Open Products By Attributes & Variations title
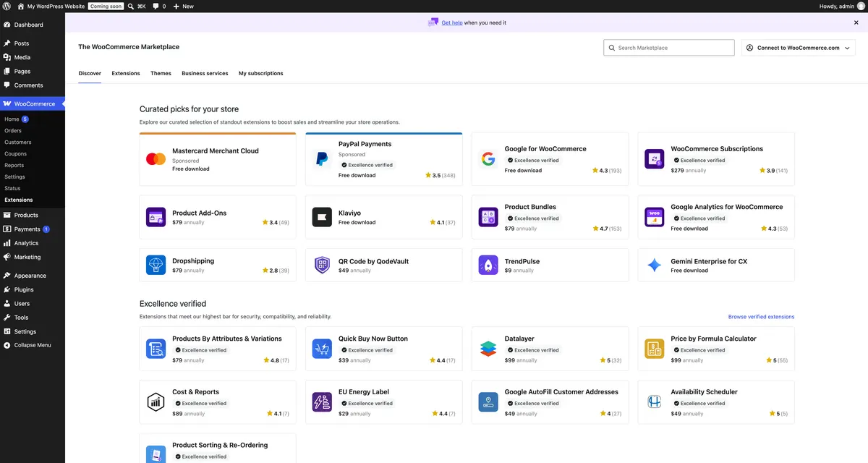Image resolution: width=868 pixels, height=463 pixels. pos(227,339)
